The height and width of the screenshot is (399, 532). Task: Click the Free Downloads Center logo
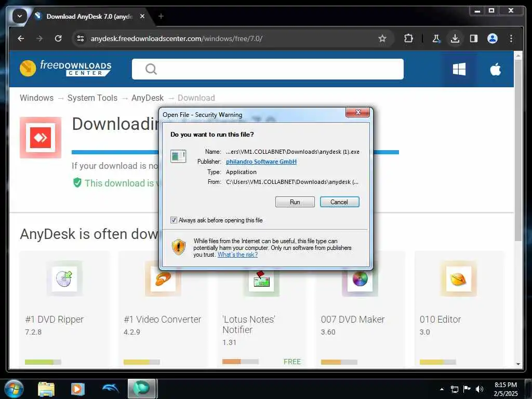(x=65, y=69)
